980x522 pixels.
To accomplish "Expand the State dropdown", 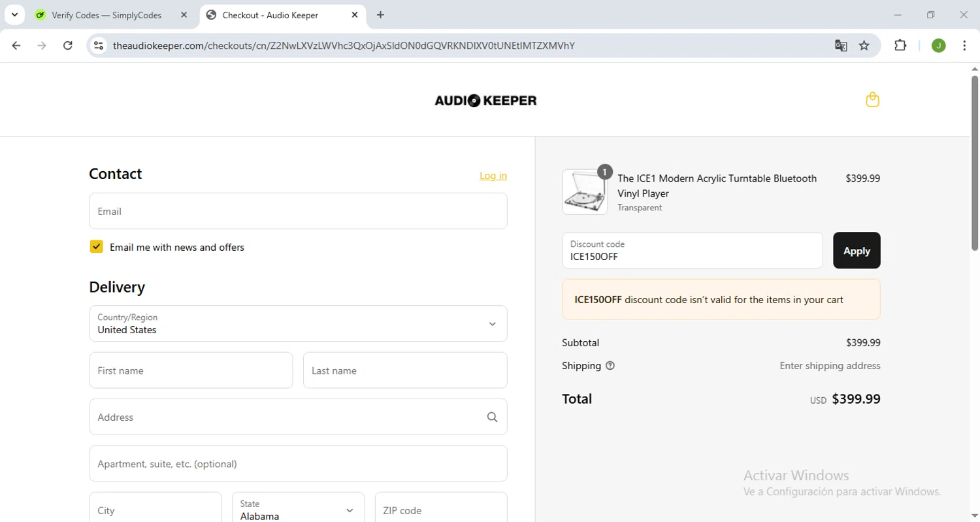I will [298, 510].
